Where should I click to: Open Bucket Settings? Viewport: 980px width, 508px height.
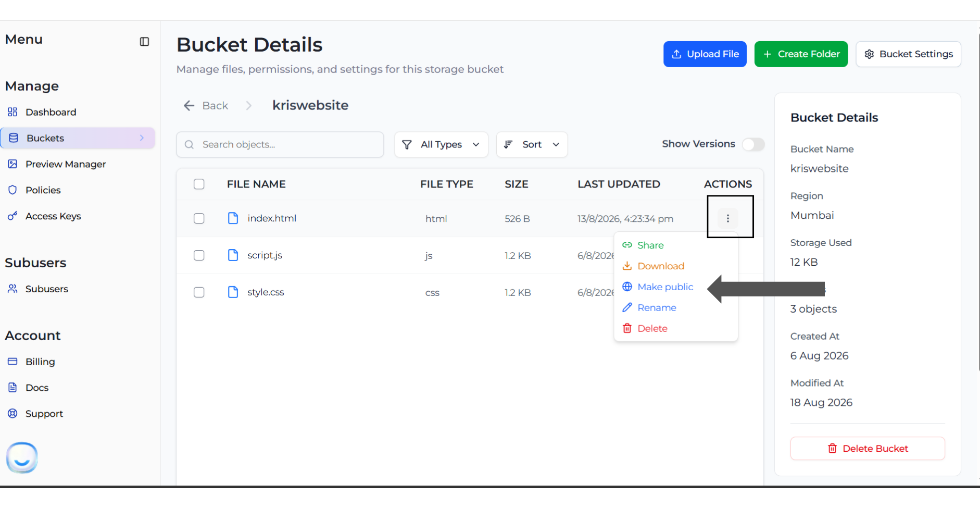click(x=908, y=54)
